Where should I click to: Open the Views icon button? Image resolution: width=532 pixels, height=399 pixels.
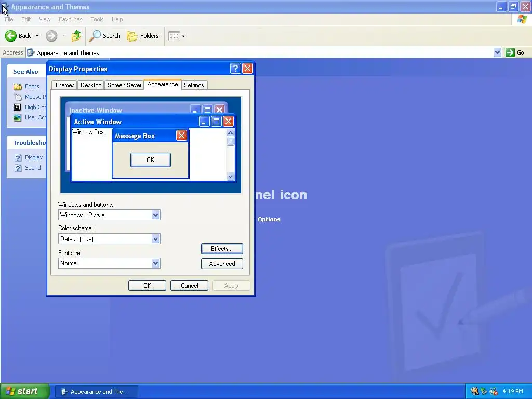click(174, 36)
